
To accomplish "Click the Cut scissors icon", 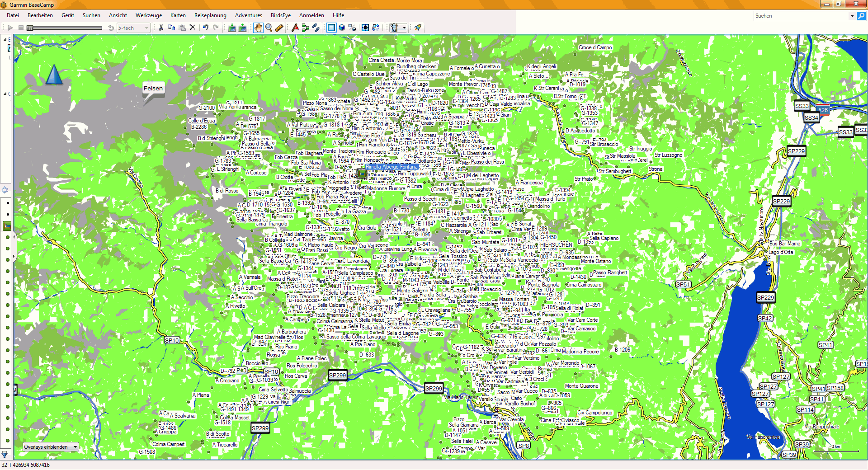I will (x=161, y=28).
